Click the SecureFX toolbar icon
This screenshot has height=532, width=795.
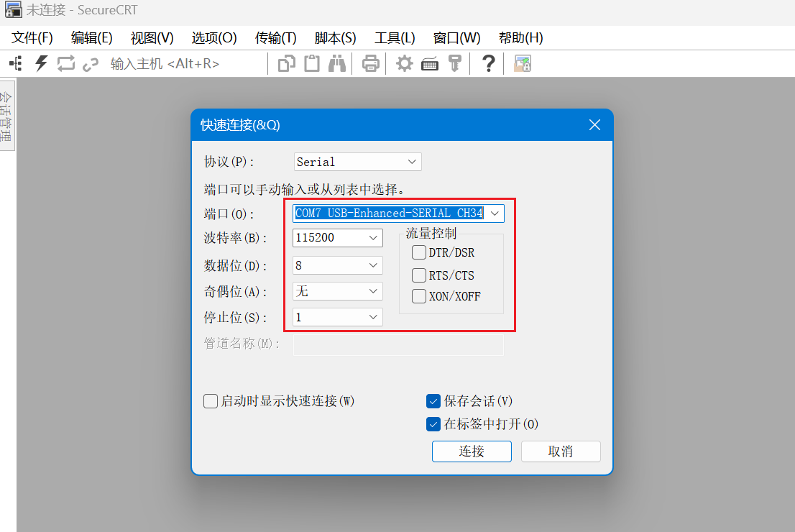523,64
